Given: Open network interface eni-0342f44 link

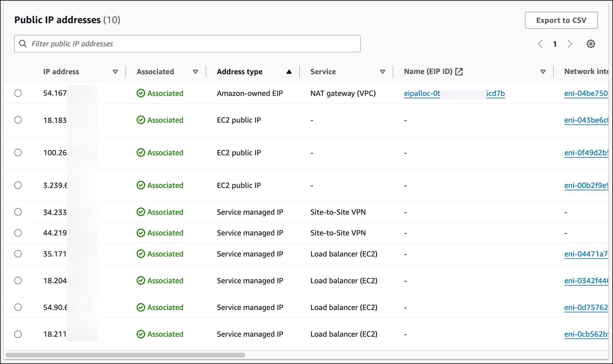Looking at the screenshot, I should (586, 281).
